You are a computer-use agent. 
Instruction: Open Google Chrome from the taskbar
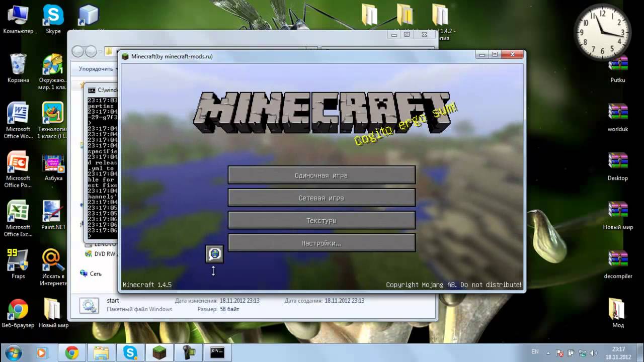coord(72,352)
